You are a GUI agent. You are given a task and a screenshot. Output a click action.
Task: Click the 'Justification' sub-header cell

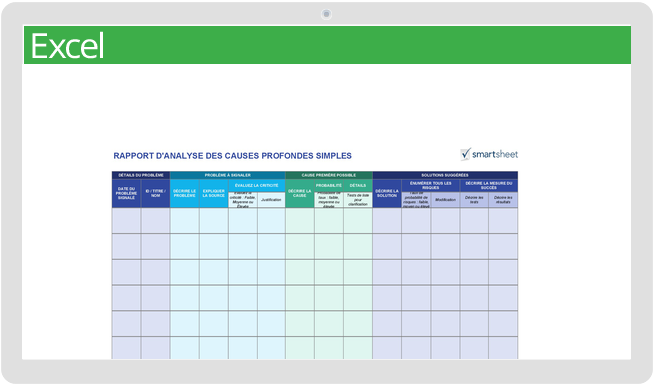click(x=271, y=200)
